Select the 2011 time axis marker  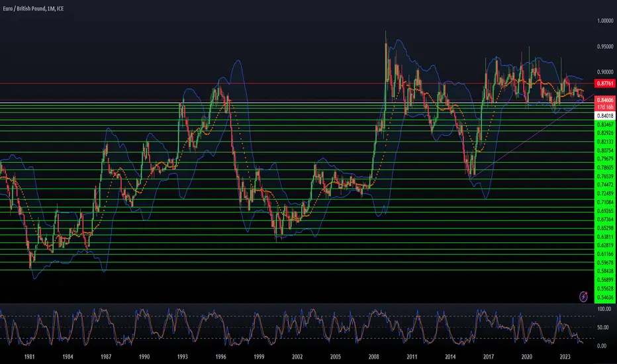point(412,357)
